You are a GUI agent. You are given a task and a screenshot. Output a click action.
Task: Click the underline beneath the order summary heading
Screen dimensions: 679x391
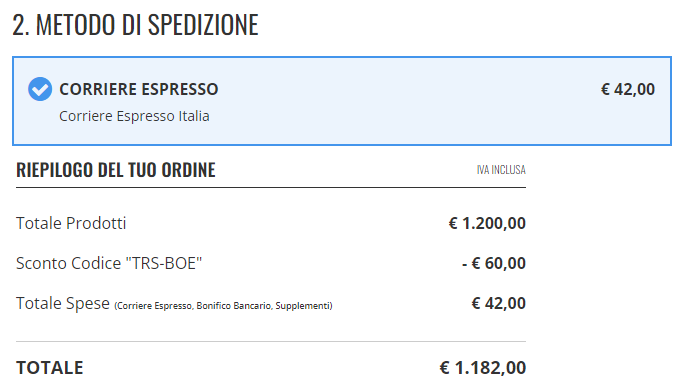click(x=271, y=187)
